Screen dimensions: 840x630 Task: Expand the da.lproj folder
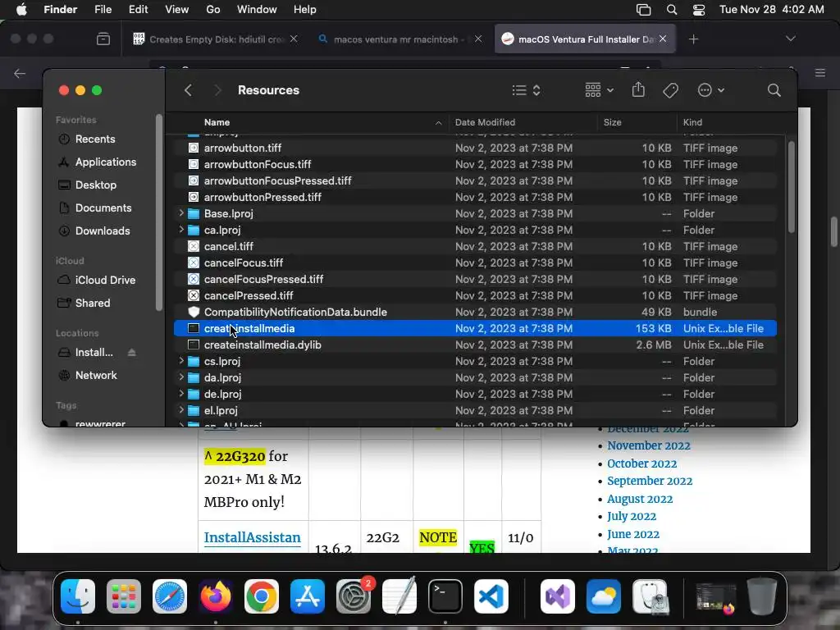[x=181, y=377]
